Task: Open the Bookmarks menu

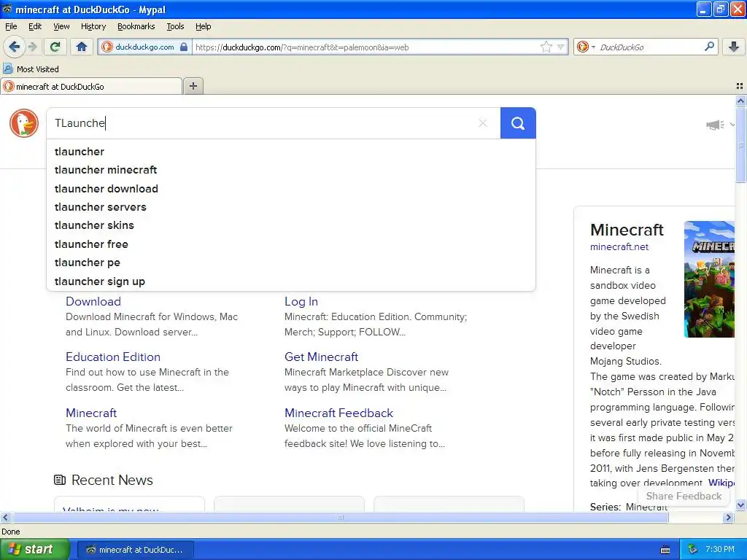Action: [136, 26]
